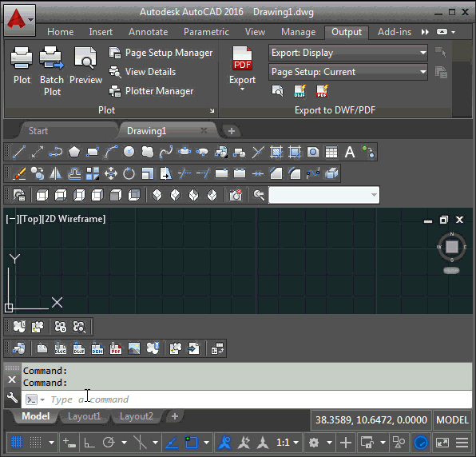Select the Polygon draw tool
Image resolution: width=476 pixels, height=457 pixels.
click(74, 152)
